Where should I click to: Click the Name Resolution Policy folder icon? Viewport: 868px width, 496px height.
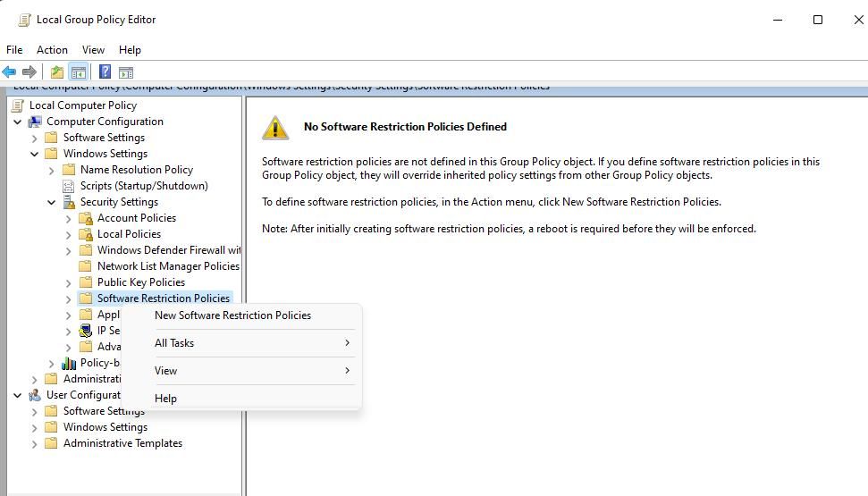(69, 170)
